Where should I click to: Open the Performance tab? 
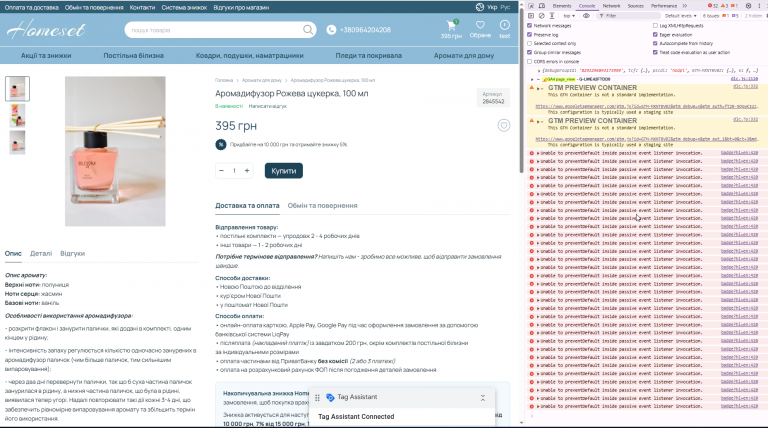point(664,6)
